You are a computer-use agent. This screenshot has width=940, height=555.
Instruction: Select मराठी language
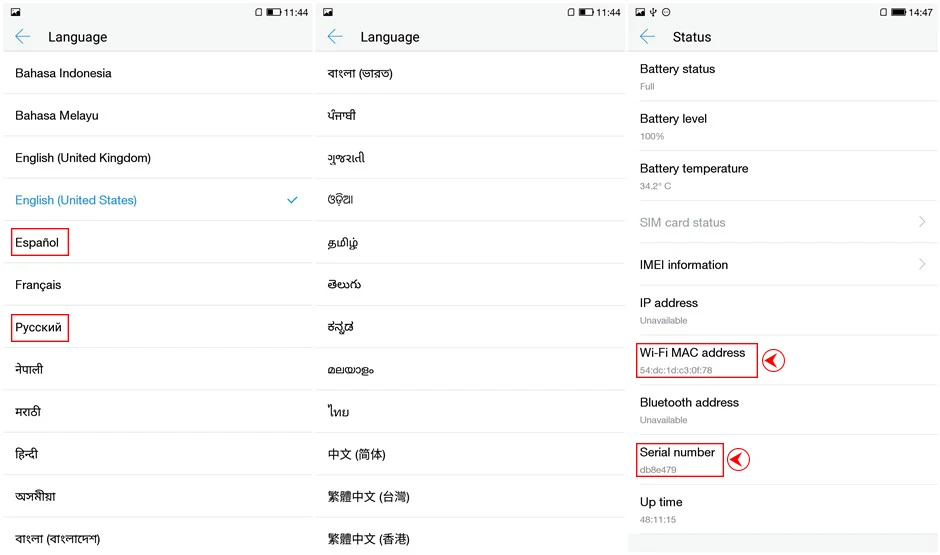158,412
